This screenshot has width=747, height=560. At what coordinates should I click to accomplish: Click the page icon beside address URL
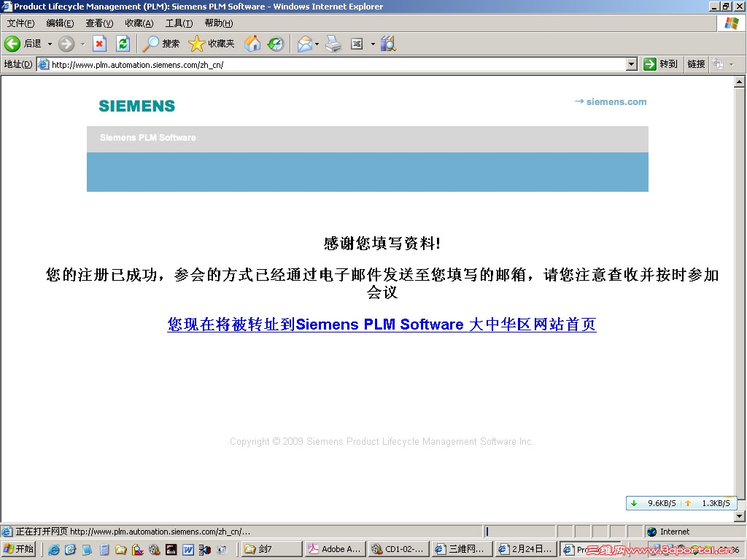pyautogui.click(x=43, y=64)
